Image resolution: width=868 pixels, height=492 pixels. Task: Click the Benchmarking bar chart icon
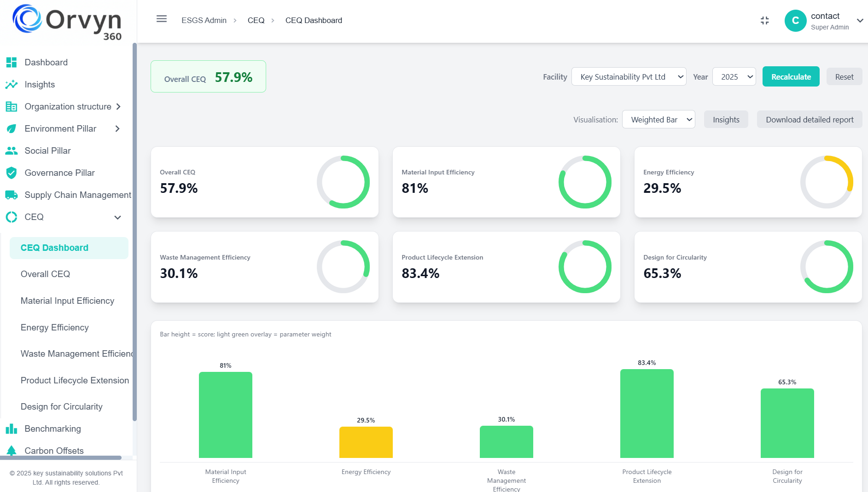coord(12,428)
